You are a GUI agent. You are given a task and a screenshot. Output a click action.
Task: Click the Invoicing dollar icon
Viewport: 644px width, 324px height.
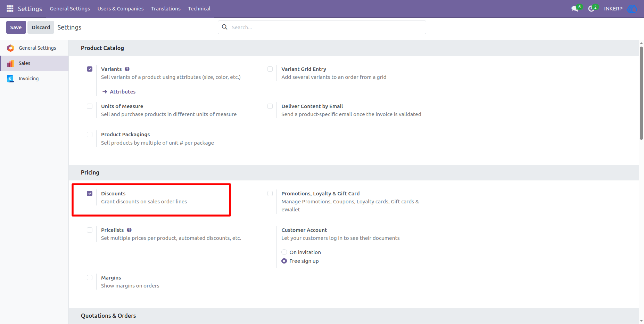[10, 79]
